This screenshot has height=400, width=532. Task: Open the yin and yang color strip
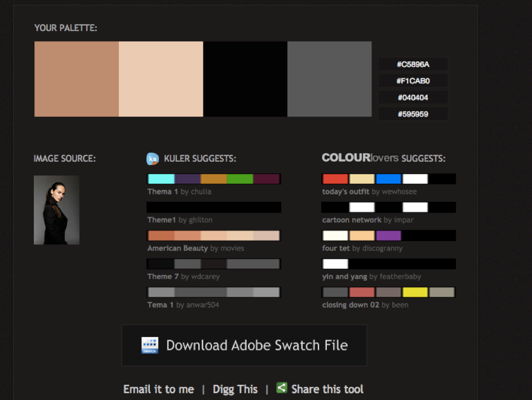click(x=388, y=264)
